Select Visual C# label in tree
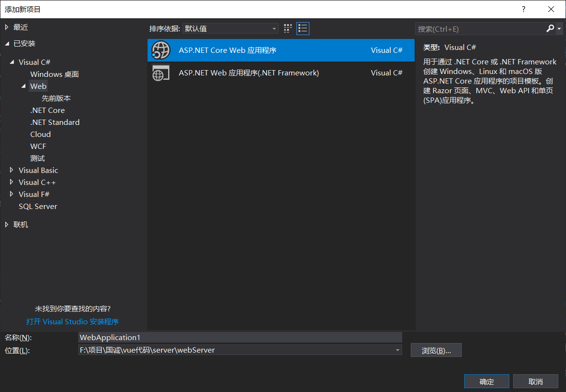 (34, 62)
